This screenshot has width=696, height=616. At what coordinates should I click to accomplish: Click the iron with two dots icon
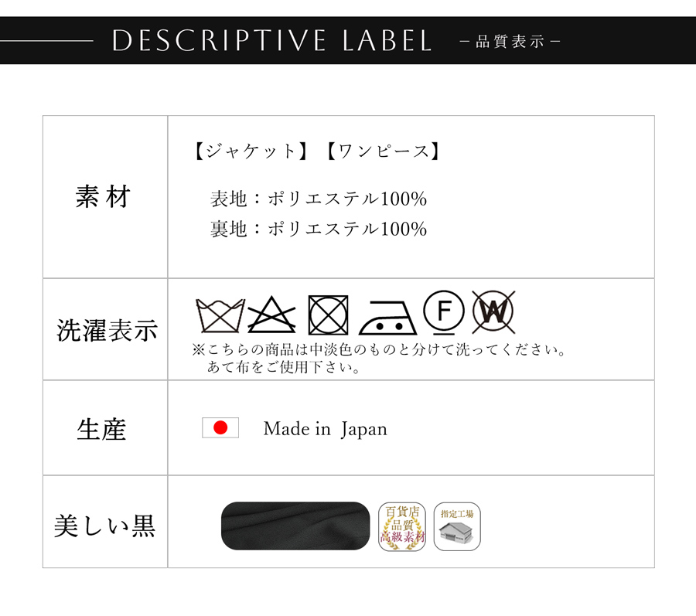coord(387,318)
